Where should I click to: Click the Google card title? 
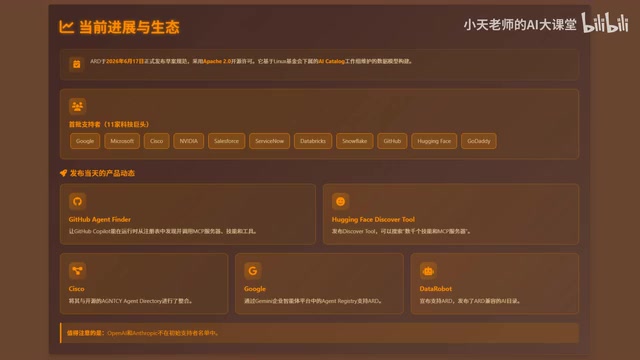click(x=255, y=289)
